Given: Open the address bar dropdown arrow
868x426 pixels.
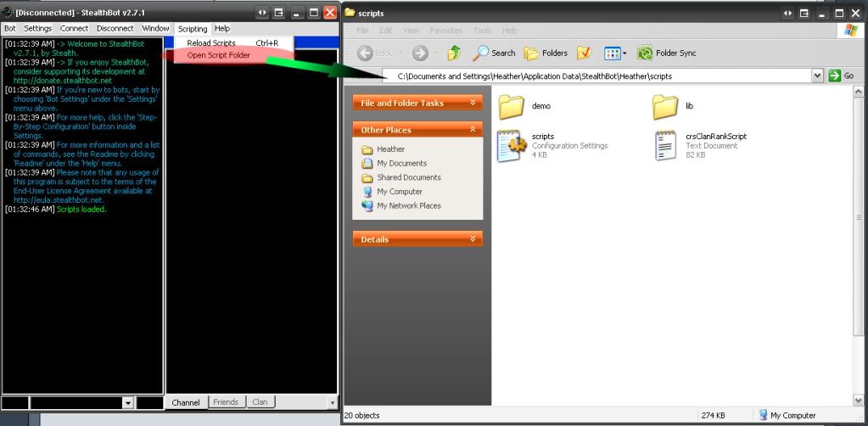Looking at the screenshot, I should (818, 76).
